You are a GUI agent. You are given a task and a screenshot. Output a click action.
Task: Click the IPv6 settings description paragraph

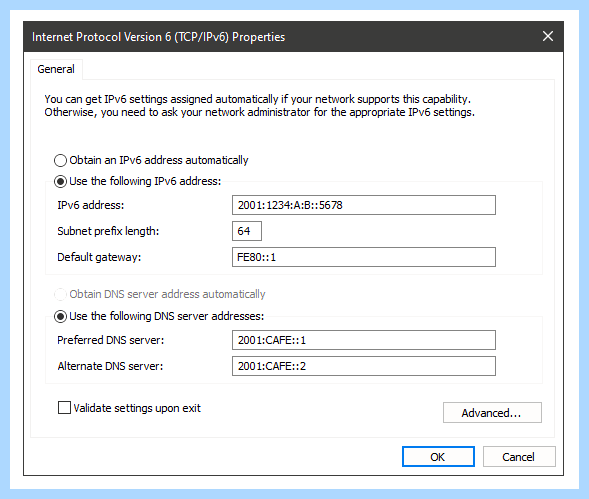point(260,106)
